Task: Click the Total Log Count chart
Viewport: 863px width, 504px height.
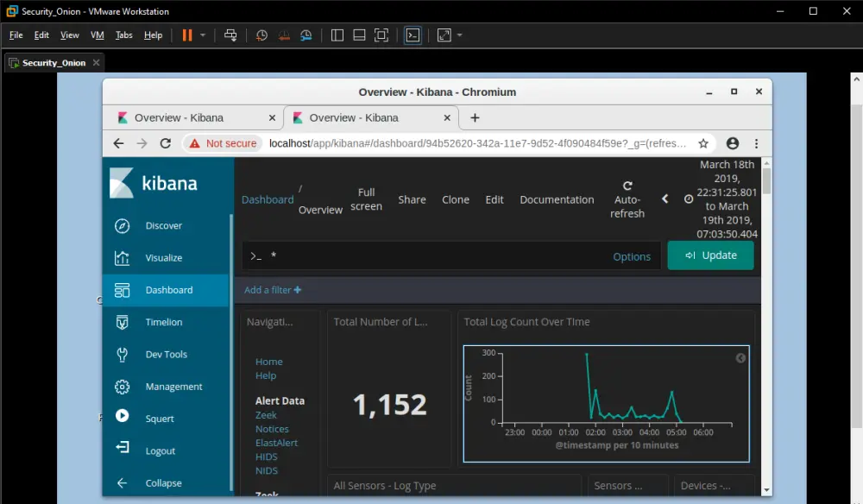Action: [x=606, y=403]
